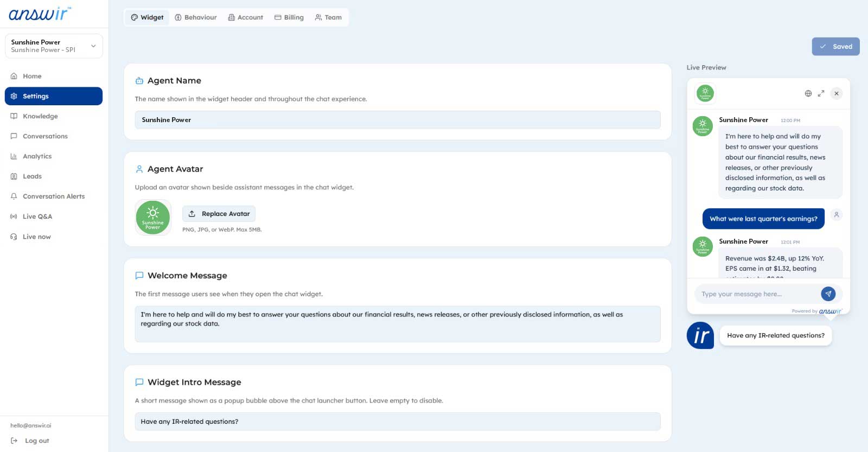Screen dimensions: 868x452
Task: Open the Knowledge section
Action: point(54,116)
